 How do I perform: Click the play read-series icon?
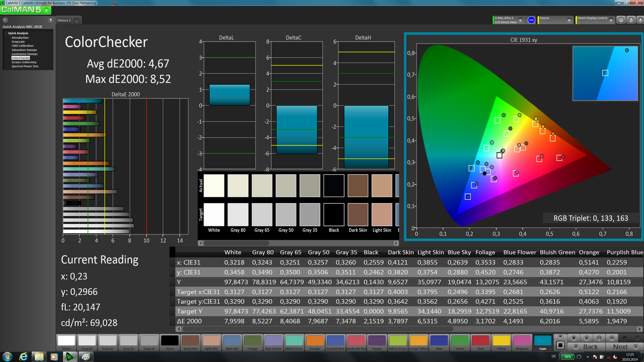[x=586, y=338]
